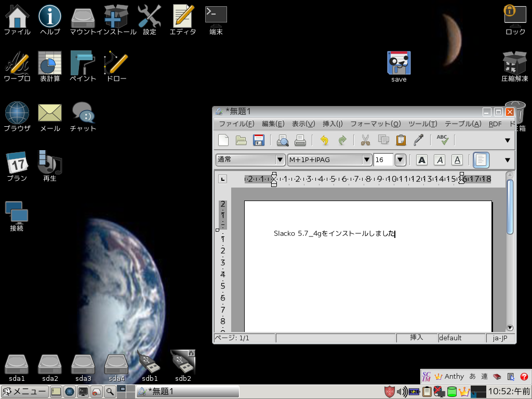Open the ドロー drawing desktop icon
532x399 pixels.
pyautogui.click(x=116, y=66)
